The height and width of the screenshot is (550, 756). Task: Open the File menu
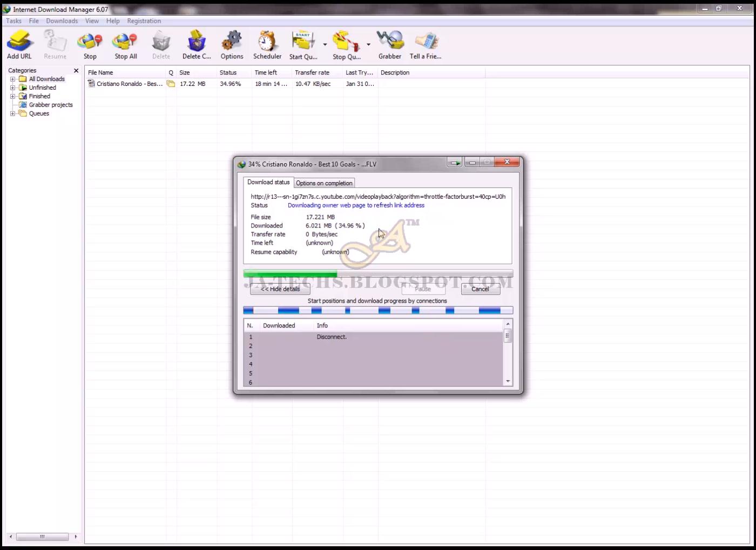tap(34, 21)
